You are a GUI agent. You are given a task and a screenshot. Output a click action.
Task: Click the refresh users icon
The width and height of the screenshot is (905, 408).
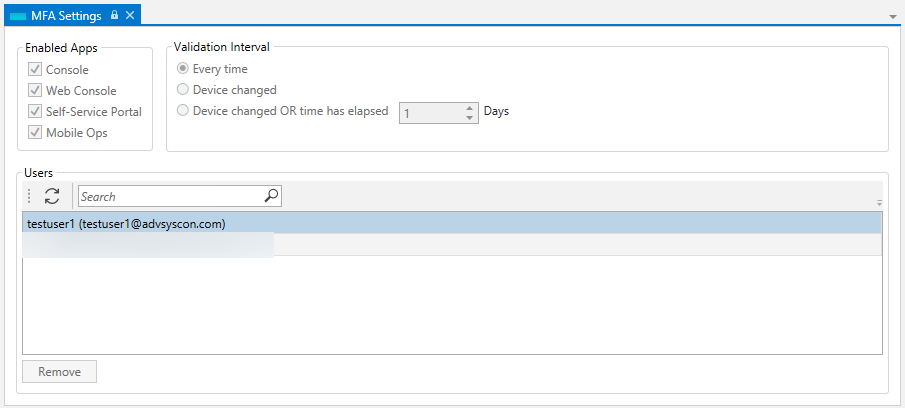click(x=53, y=196)
